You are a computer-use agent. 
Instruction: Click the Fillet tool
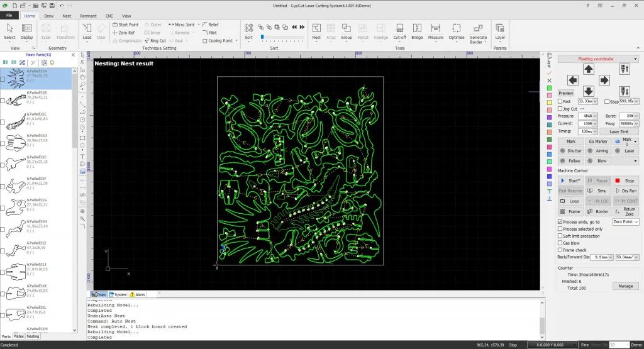point(210,33)
